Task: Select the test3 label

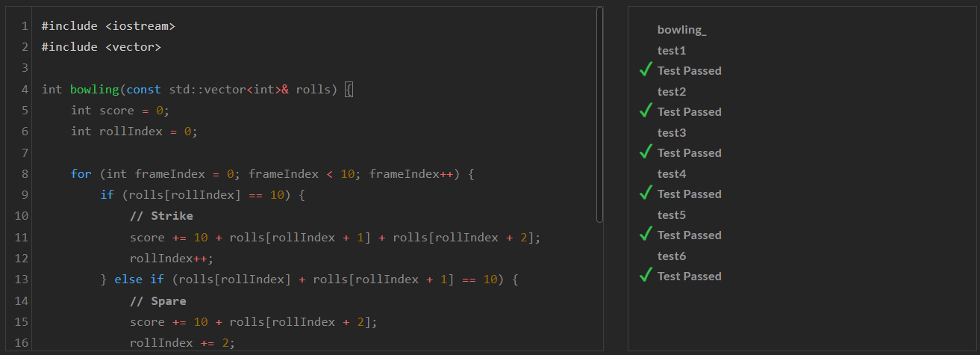Action: pyautogui.click(x=672, y=132)
